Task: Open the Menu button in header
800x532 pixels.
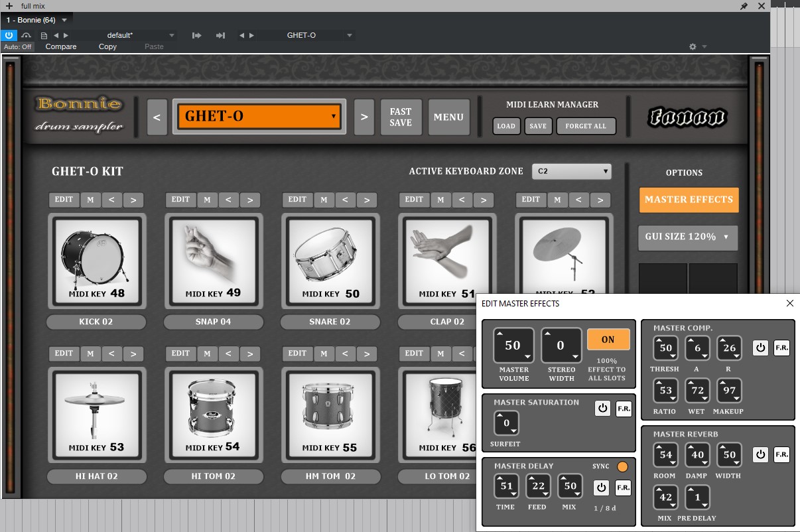Action: coord(448,117)
